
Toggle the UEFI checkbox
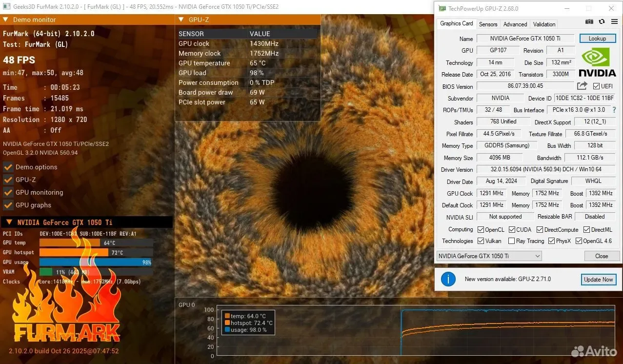tap(596, 86)
